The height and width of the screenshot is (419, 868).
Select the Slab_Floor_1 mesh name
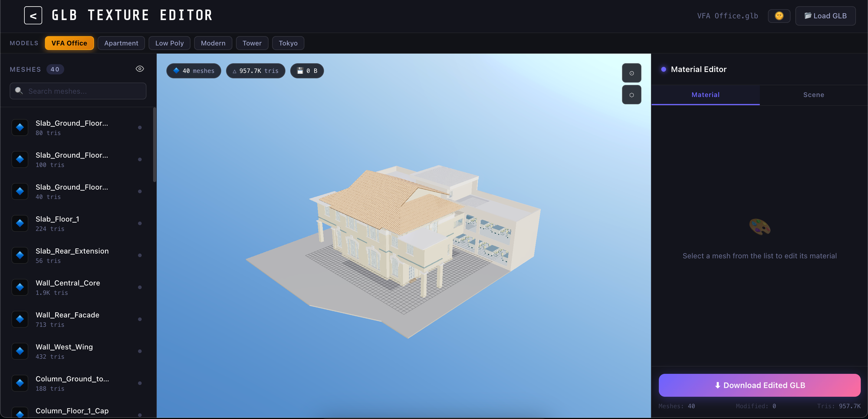tap(57, 219)
